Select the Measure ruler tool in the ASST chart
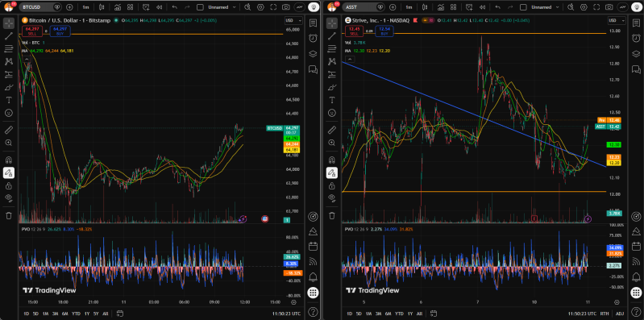This screenshot has height=320, width=644. pyautogui.click(x=331, y=131)
